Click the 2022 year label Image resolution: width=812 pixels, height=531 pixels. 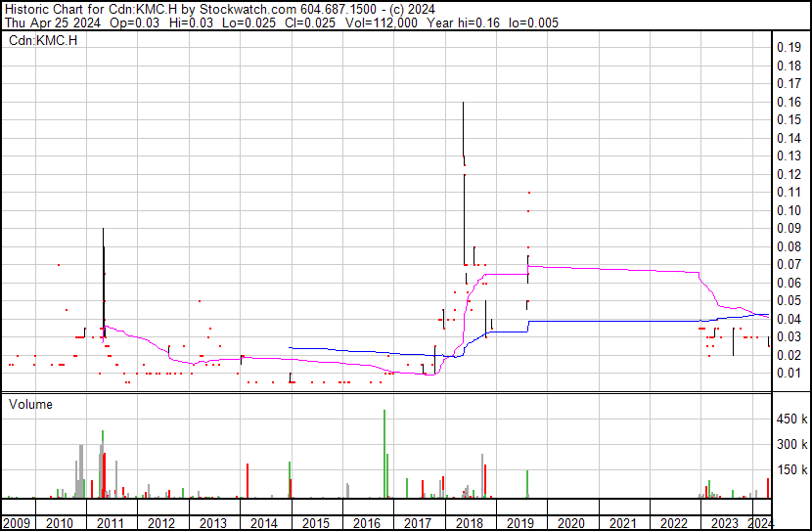coord(674,523)
